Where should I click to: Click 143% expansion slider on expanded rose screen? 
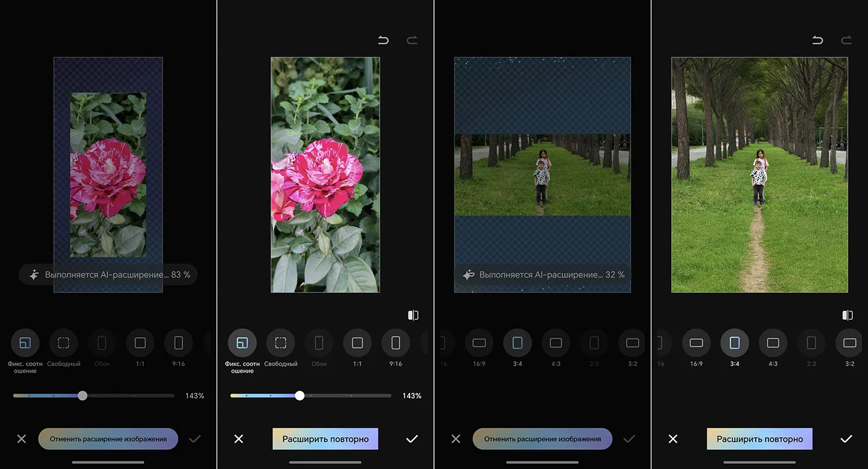[299, 396]
